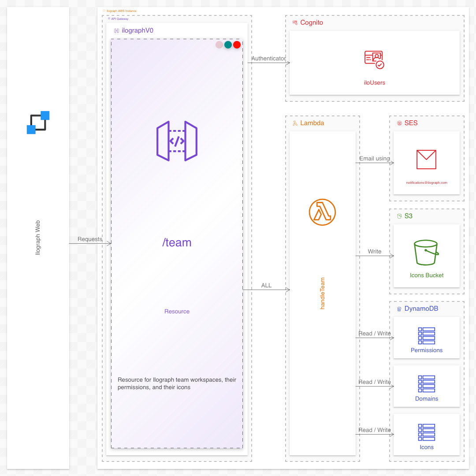Click the Cognito group label
The width and height of the screenshot is (476, 476).
point(312,22)
